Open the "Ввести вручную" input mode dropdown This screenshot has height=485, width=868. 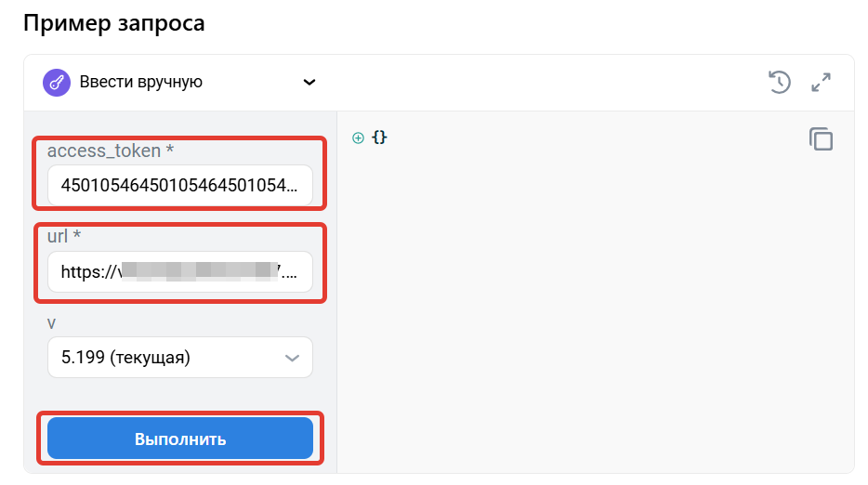pos(141,82)
